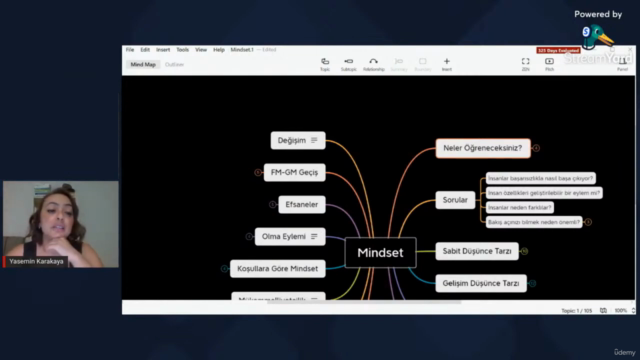This screenshot has width=640, height=360.
Task: Select the Sorular node
Action: 455,200
